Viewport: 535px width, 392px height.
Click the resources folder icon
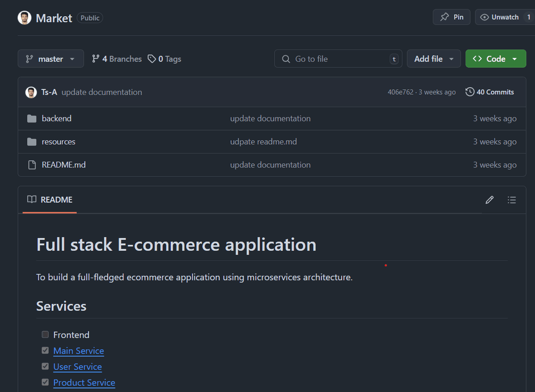tap(32, 142)
